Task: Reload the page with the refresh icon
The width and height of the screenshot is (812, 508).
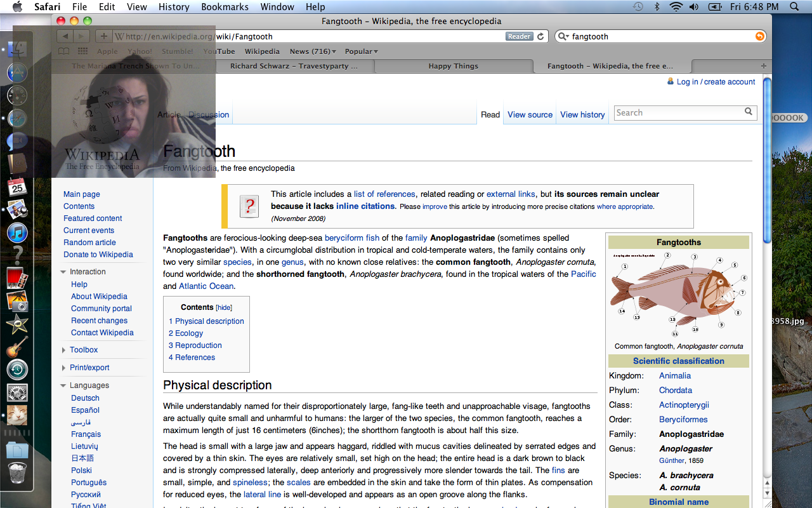Action: click(540, 36)
